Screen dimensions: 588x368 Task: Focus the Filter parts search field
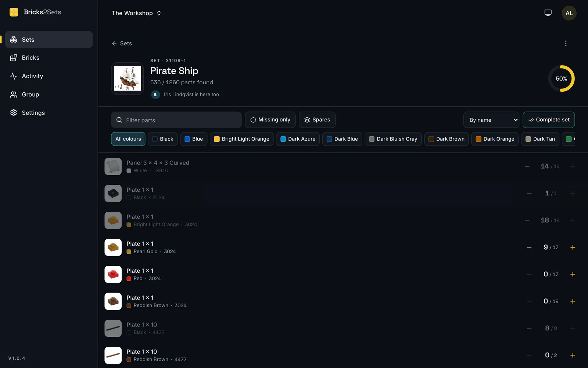coord(176,120)
